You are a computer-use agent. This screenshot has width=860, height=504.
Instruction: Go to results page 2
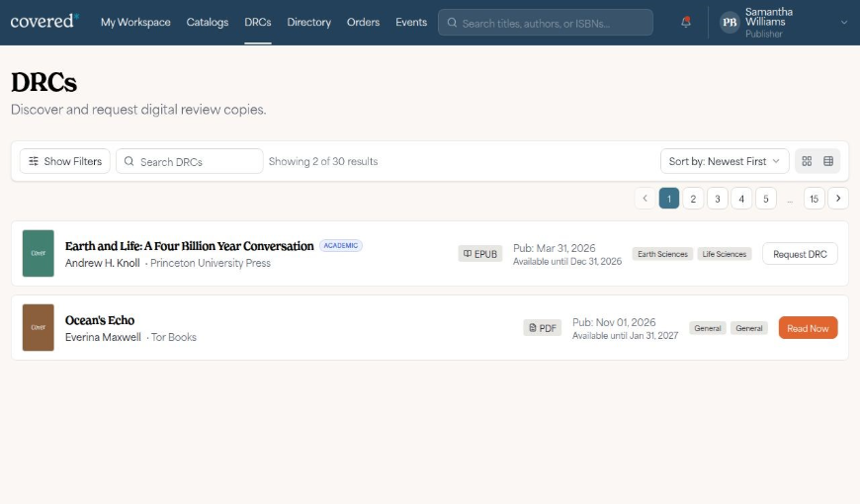[x=693, y=199]
